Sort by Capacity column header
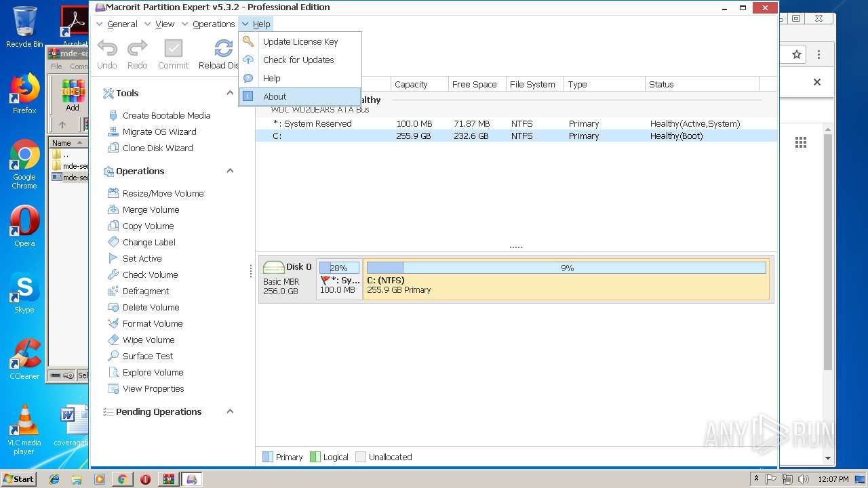This screenshot has width=868, height=488. (420, 84)
